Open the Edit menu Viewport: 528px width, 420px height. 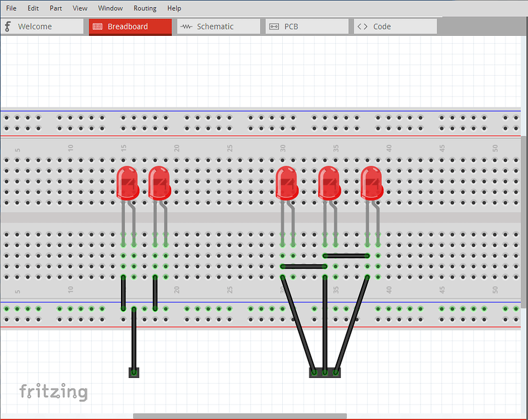click(x=32, y=8)
